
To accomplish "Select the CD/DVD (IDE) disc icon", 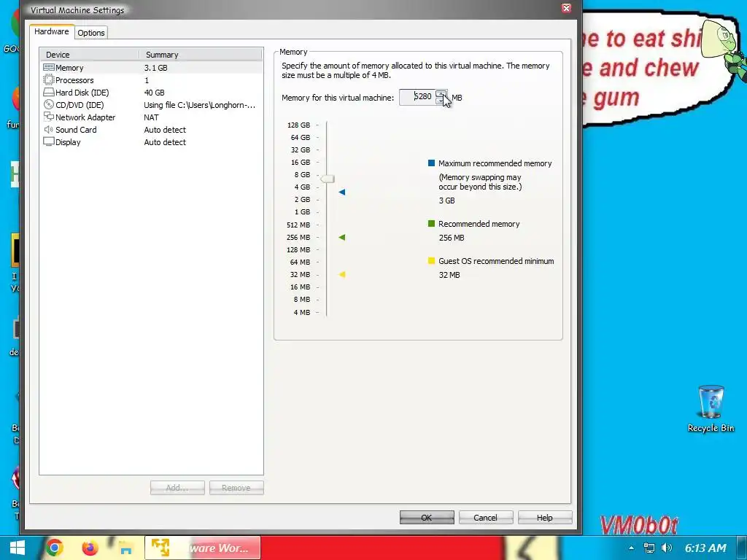I will [49, 105].
